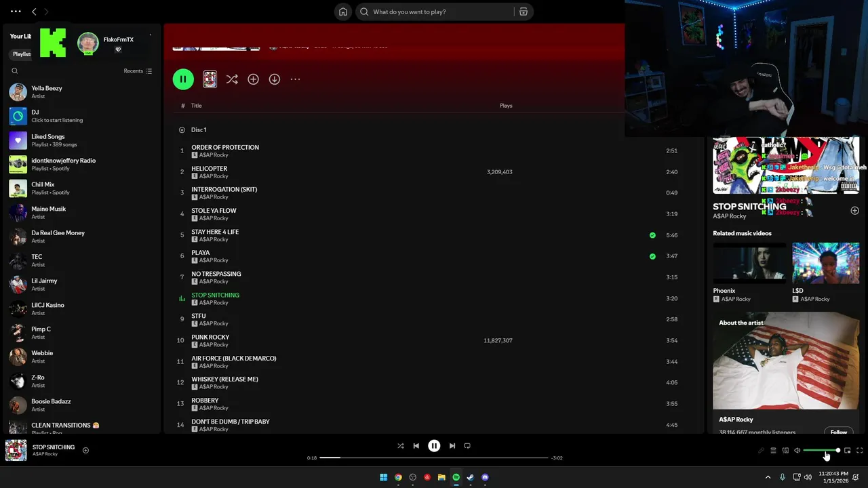The width and height of the screenshot is (868, 488).
Task: Download the album with arrow icon
Action: 274,79
